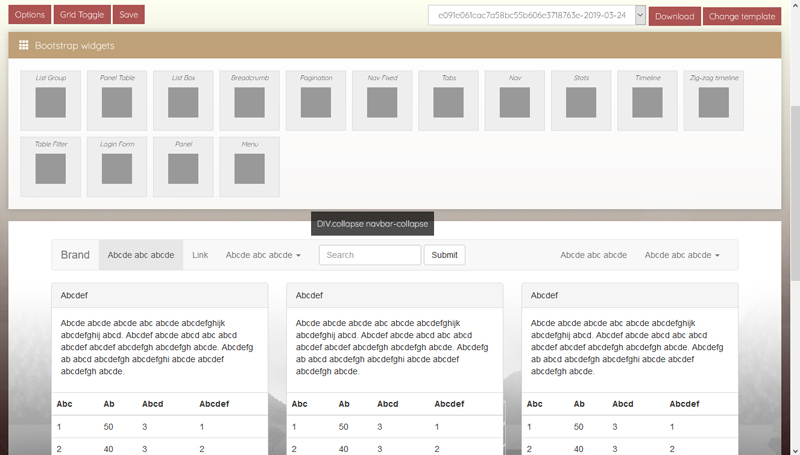
Task: Select the Tabs widget thumbnail
Action: click(448, 100)
